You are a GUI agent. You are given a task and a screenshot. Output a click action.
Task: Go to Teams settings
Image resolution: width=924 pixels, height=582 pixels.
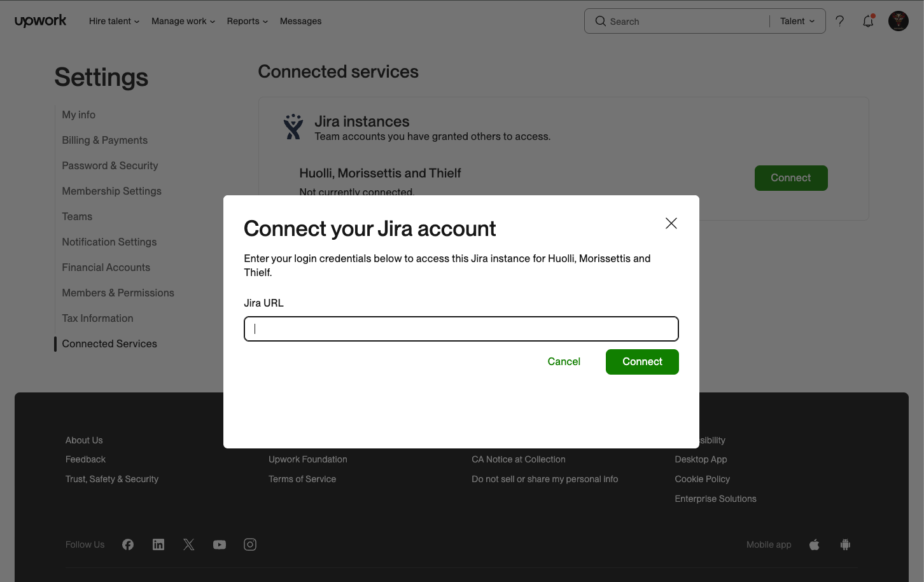tap(77, 217)
